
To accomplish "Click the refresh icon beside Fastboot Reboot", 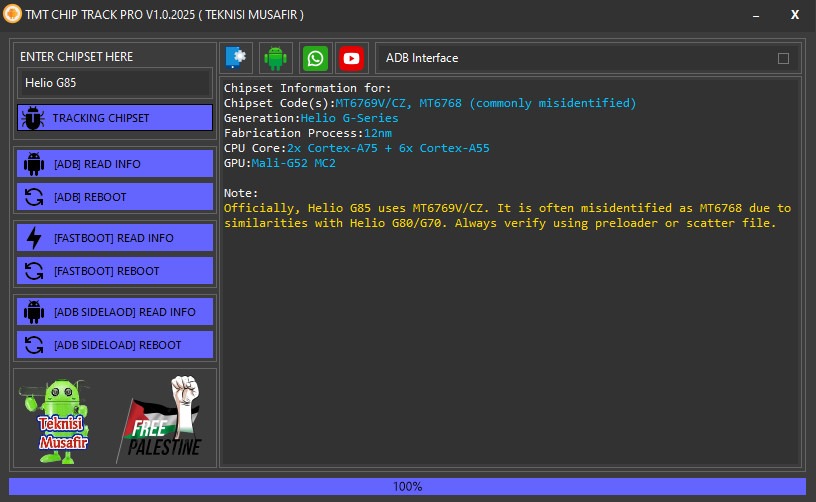I will pos(34,271).
